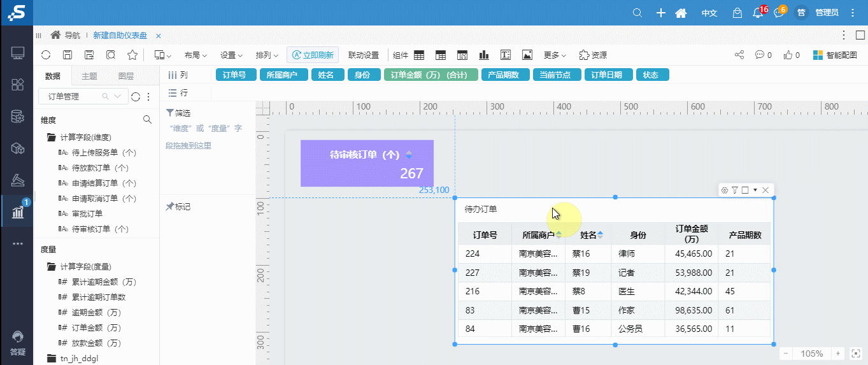868x365 pixels.
Task: Open the 订单管理 dataset dropdown
Action: (83, 96)
